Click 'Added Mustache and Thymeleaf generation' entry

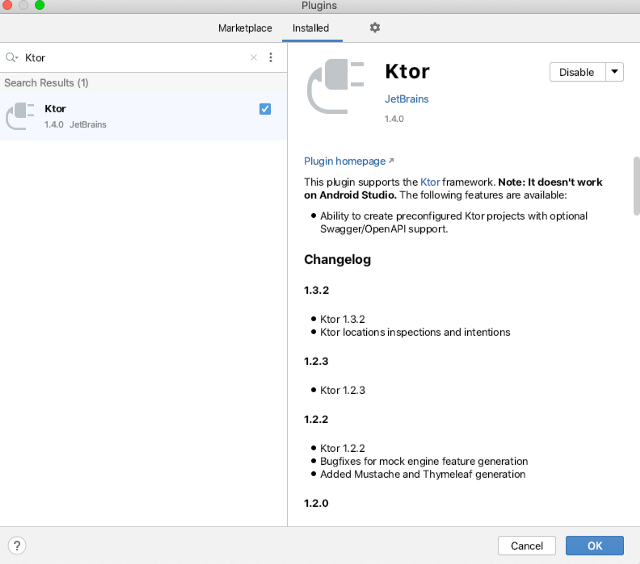click(x=423, y=474)
